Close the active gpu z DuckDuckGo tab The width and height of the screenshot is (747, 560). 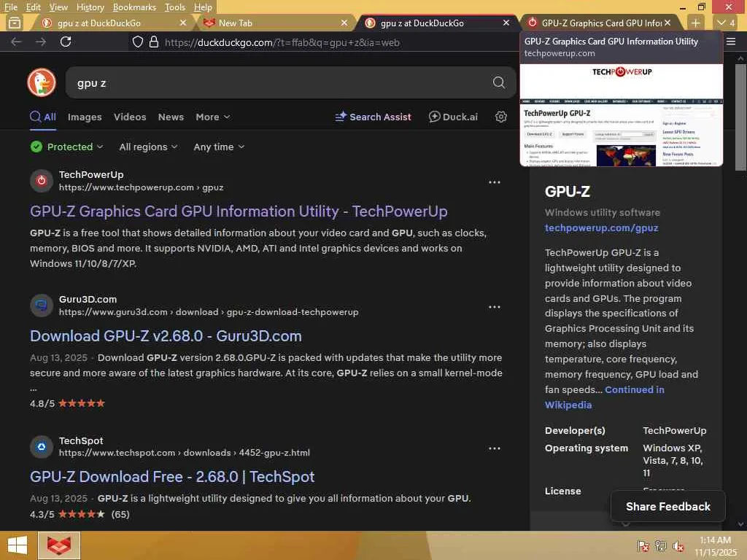(x=506, y=23)
